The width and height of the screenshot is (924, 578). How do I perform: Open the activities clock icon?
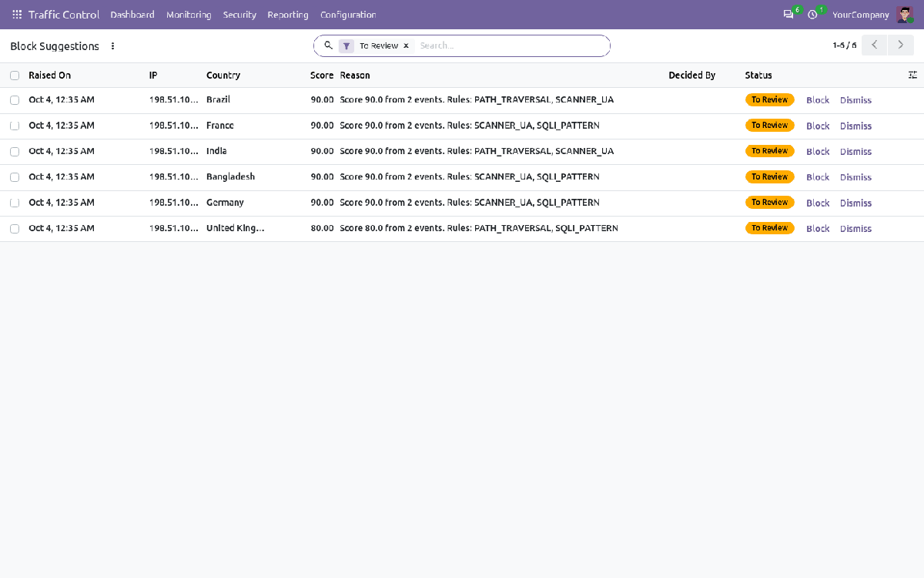pyautogui.click(x=812, y=15)
